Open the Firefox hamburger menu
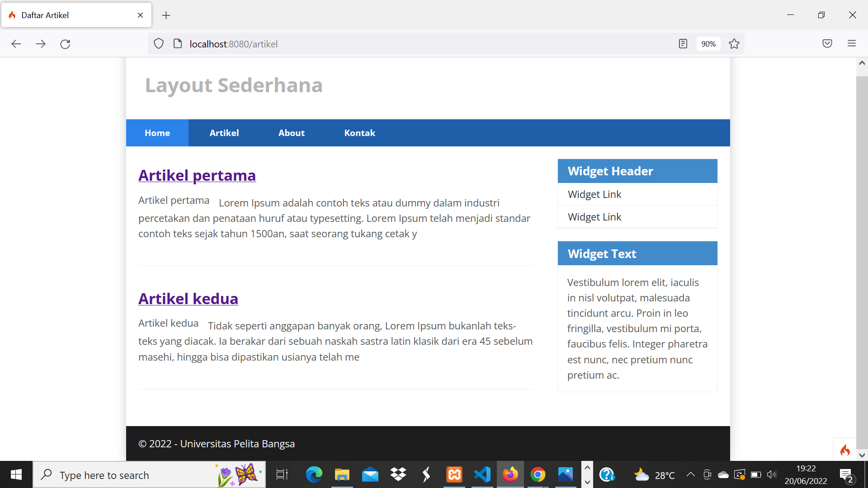 (x=852, y=43)
